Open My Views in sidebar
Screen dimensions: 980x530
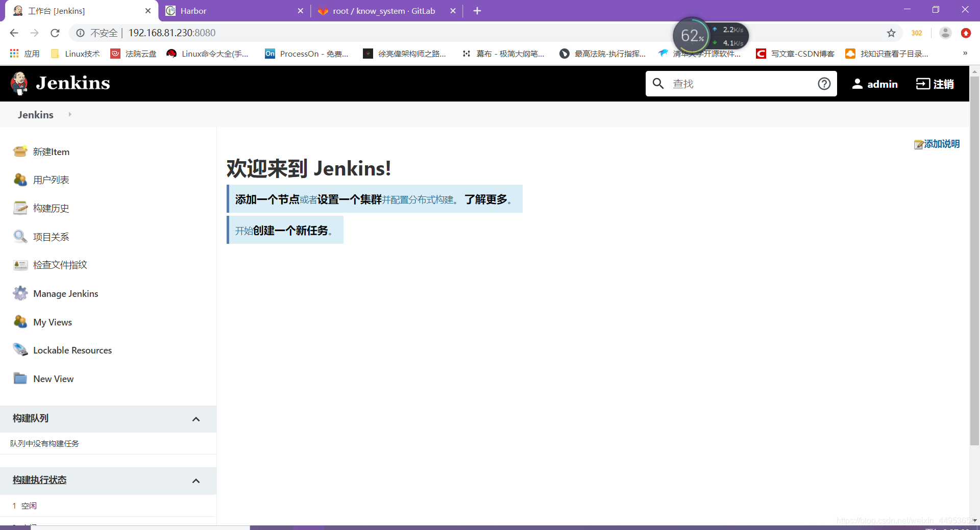[53, 322]
